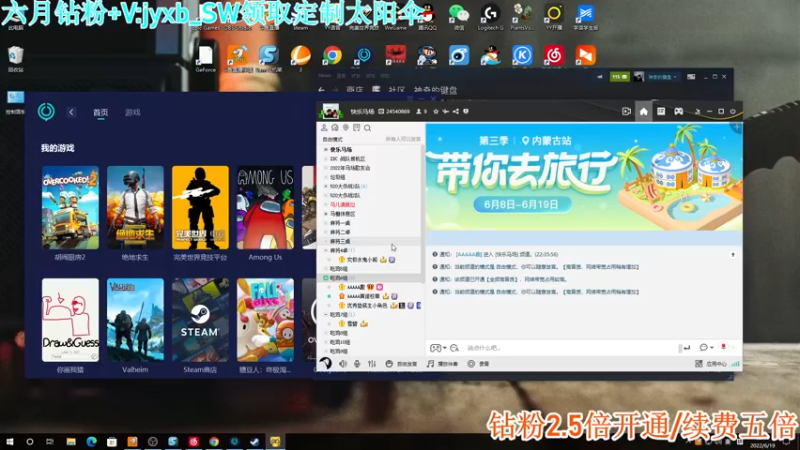The image size is (800, 450).
Task: Open the PUBG 绝地求生 game tile
Action: coord(135,208)
